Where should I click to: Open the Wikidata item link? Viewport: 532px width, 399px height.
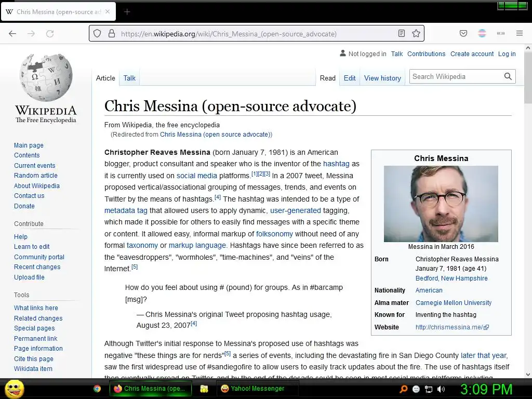(33, 369)
